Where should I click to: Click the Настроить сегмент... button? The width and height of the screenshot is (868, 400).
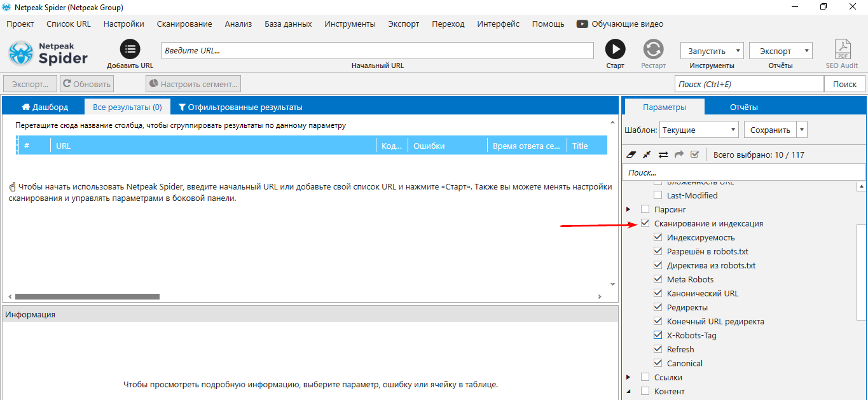[193, 83]
